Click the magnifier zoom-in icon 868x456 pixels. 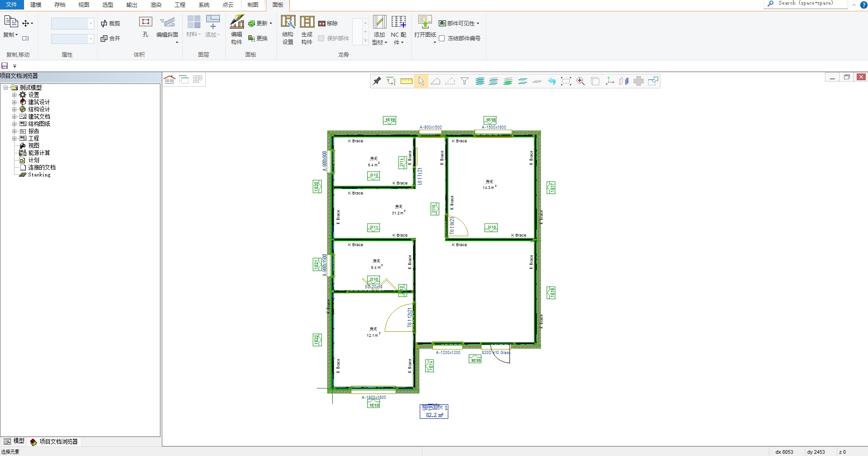point(581,81)
